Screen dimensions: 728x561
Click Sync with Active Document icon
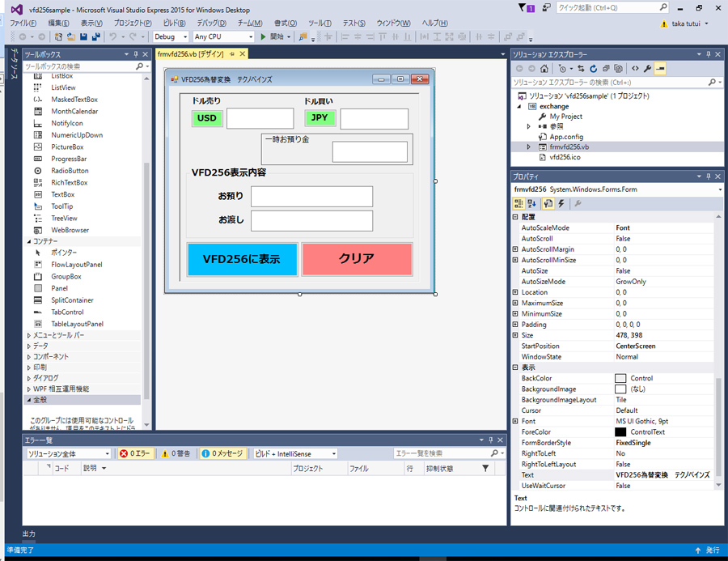coord(581,69)
